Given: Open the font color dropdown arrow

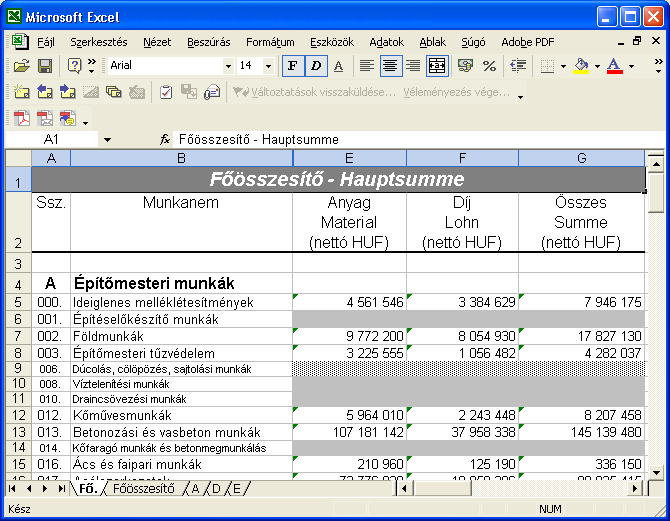Looking at the screenshot, I should (632, 66).
